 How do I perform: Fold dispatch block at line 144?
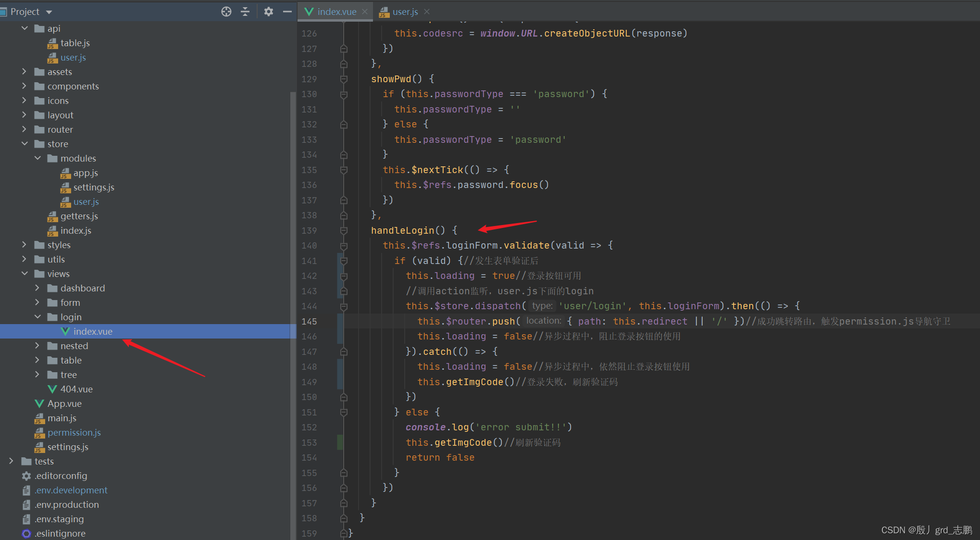(344, 306)
